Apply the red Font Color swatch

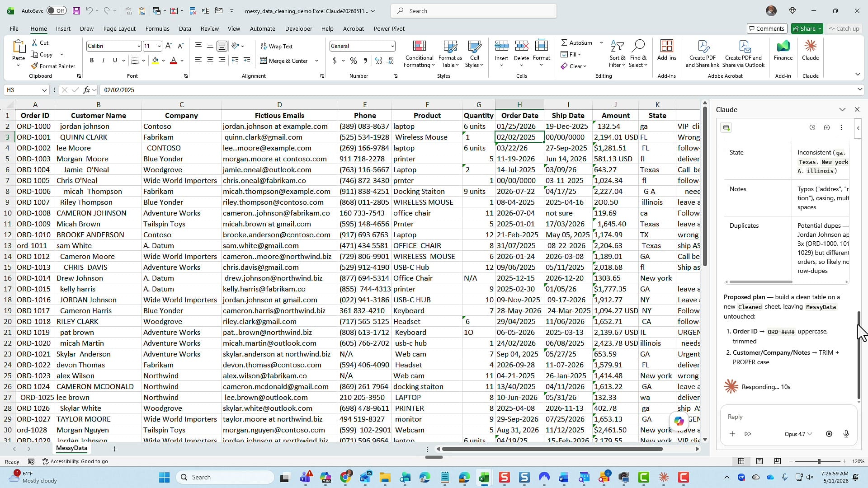coord(173,61)
